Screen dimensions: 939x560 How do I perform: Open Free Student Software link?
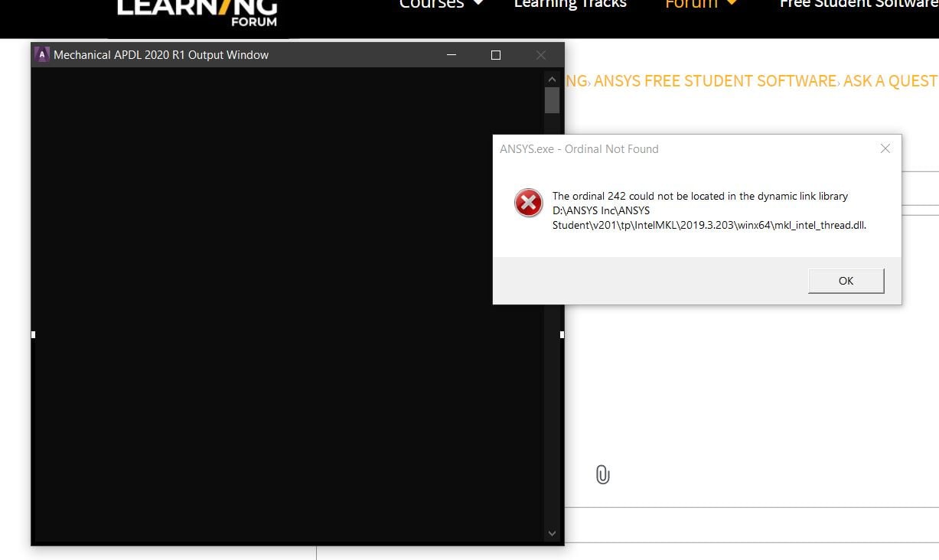[x=859, y=5]
